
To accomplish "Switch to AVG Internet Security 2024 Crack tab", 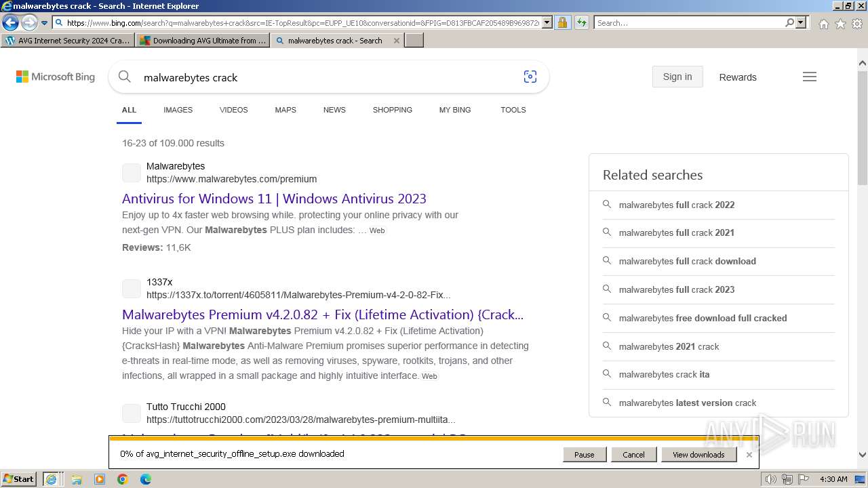I will pyautogui.click(x=68, y=41).
